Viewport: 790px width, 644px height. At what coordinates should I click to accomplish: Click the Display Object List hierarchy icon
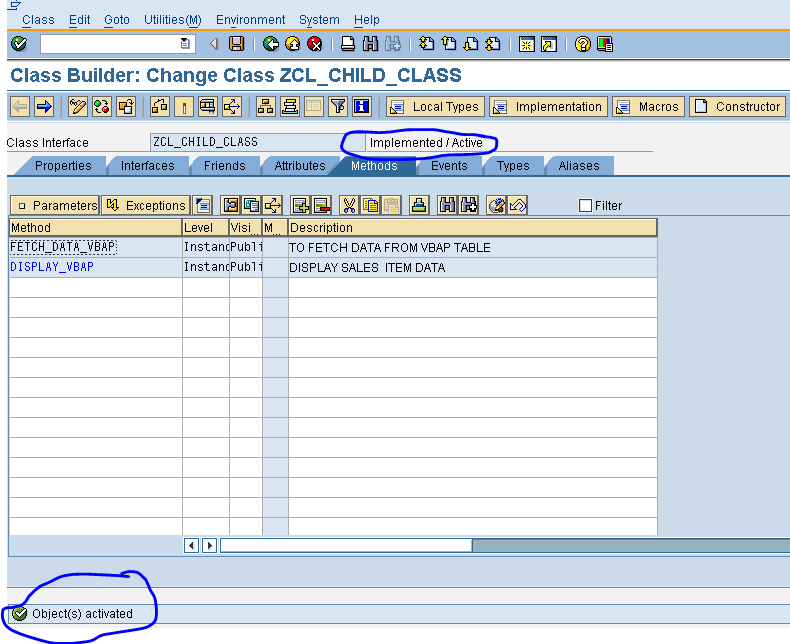266,107
